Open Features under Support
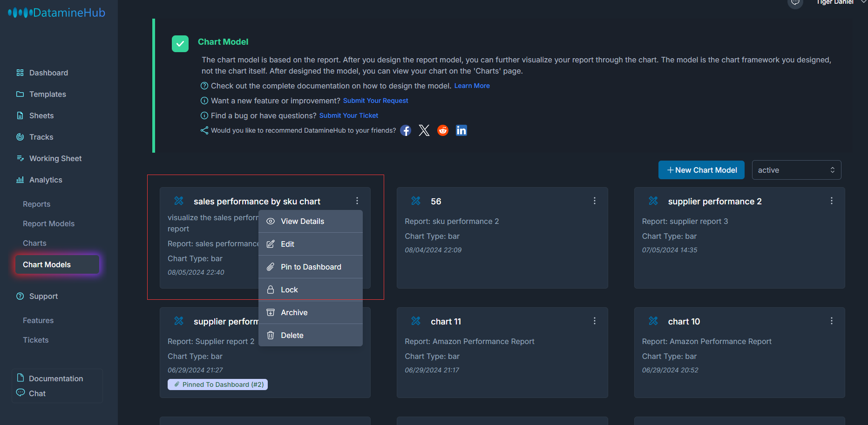Screen dimensions: 868x425 coord(38,320)
